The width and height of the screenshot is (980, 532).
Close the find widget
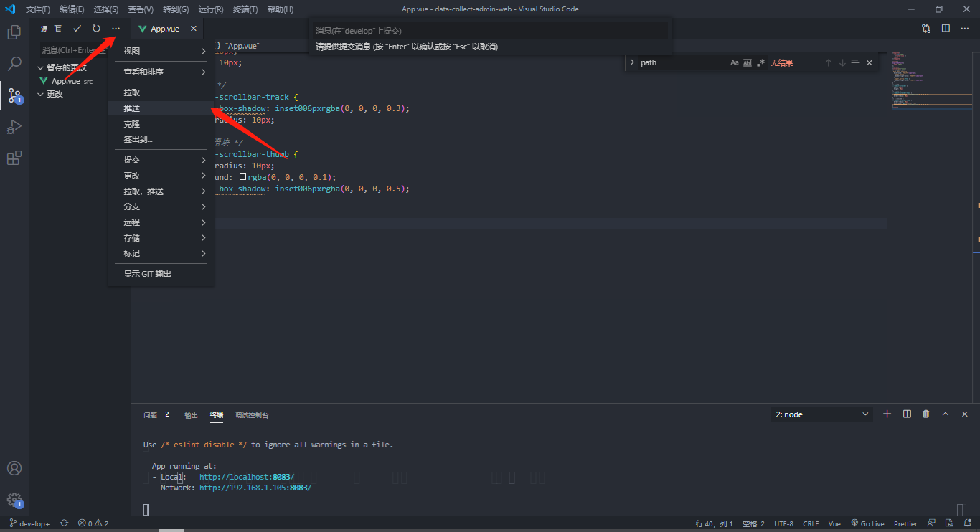click(x=870, y=63)
